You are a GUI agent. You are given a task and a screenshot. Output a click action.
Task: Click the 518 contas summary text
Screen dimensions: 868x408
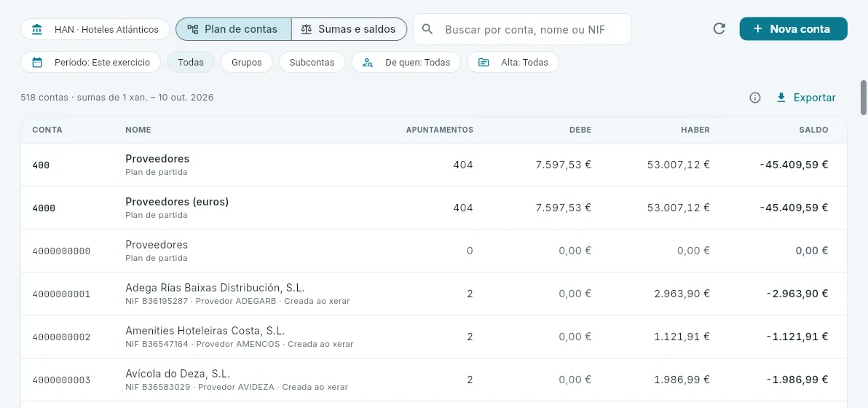[x=117, y=98]
